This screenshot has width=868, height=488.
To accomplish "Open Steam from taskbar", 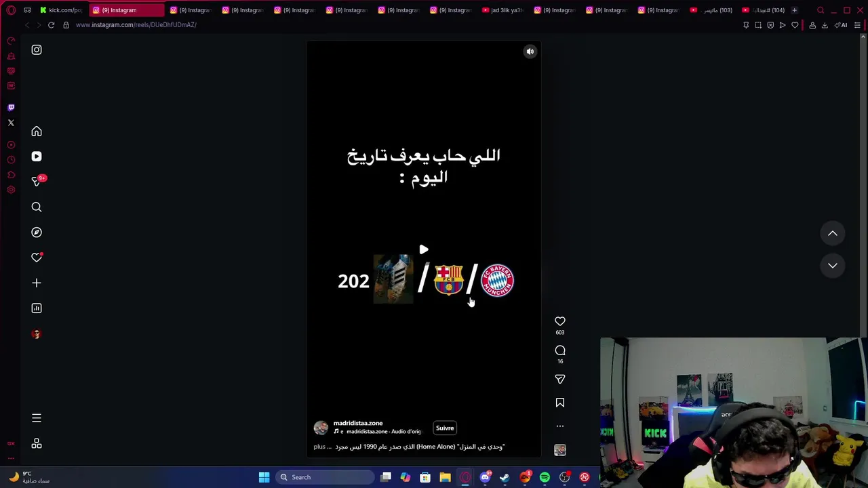I will pos(505,477).
